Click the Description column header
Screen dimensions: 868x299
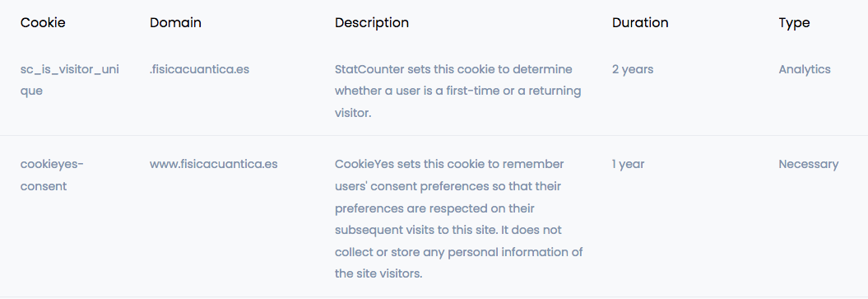click(372, 23)
